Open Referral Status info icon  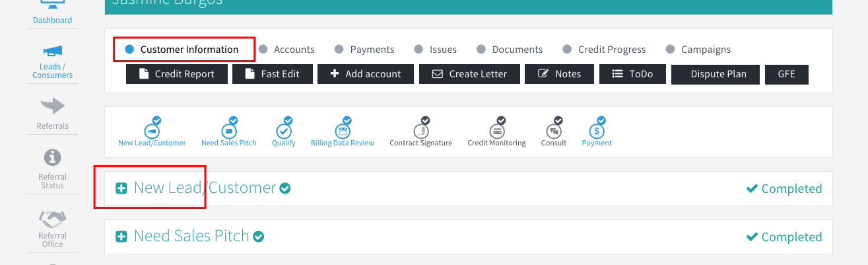pyautogui.click(x=52, y=157)
